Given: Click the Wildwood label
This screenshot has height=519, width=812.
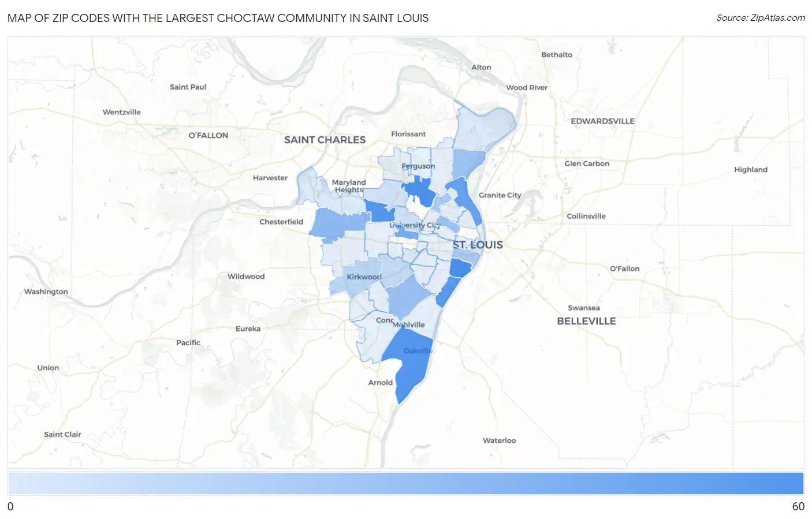Looking at the screenshot, I should pos(246,277).
